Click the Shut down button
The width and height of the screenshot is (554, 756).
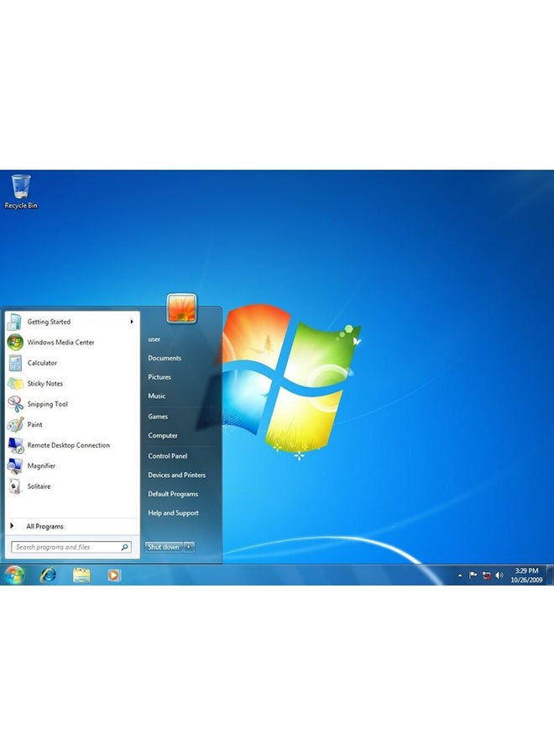tap(164, 547)
